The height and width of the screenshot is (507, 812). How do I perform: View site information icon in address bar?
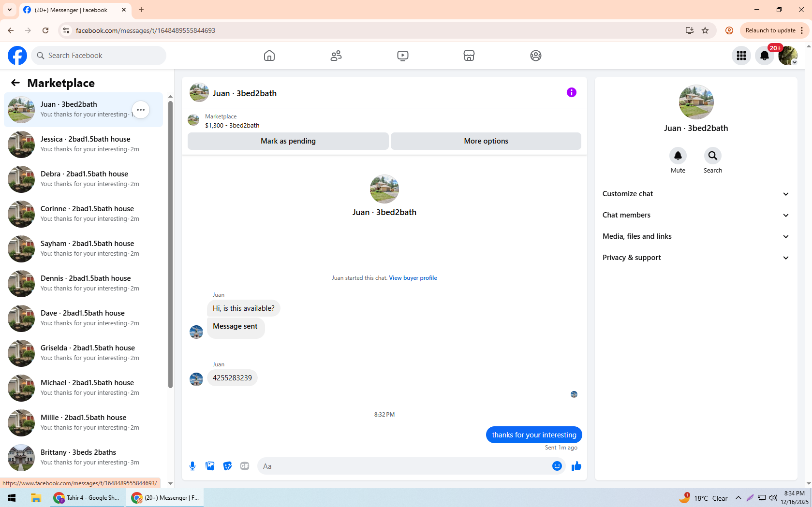[x=66, y=30]
